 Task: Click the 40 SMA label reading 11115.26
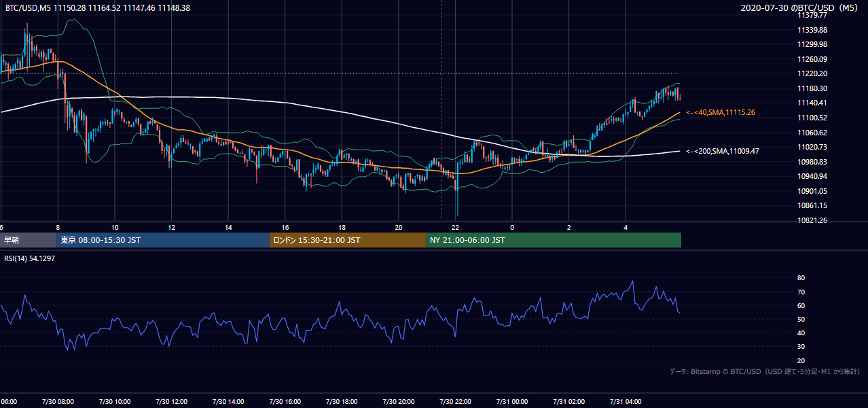click(x=721, y=112)
